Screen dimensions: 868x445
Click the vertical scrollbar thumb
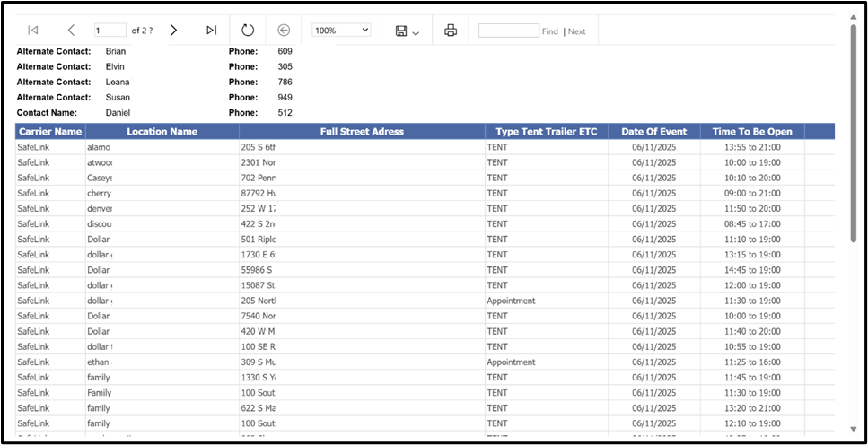tap(853, 133)
